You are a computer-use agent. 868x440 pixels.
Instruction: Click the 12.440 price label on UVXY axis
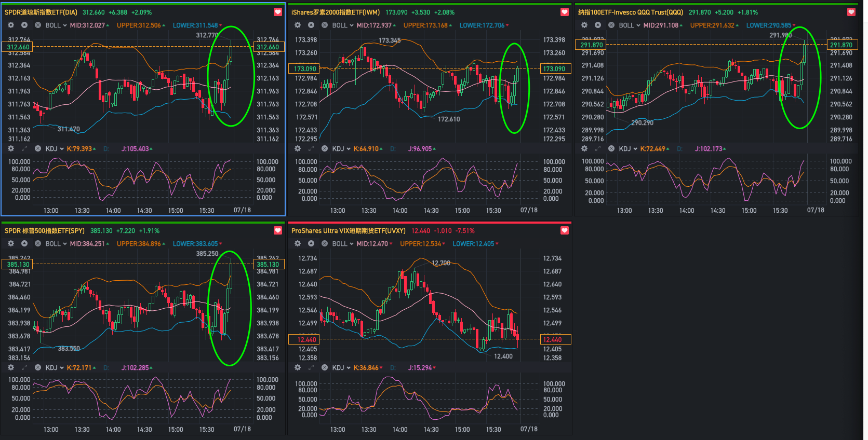pos(556,339)
